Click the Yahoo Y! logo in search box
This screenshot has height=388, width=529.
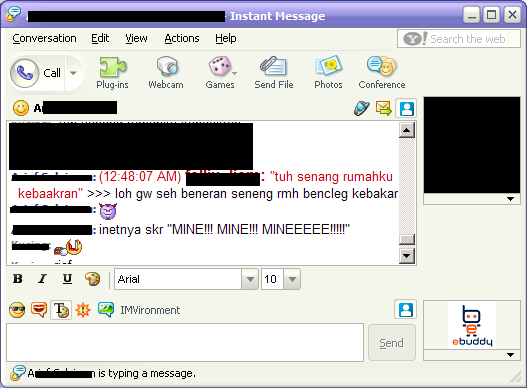[x=415, y=38]
